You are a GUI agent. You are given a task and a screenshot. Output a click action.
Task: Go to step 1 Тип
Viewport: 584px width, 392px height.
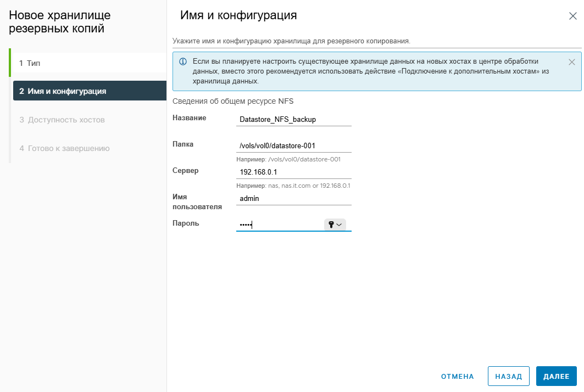(x=90, y=63)
